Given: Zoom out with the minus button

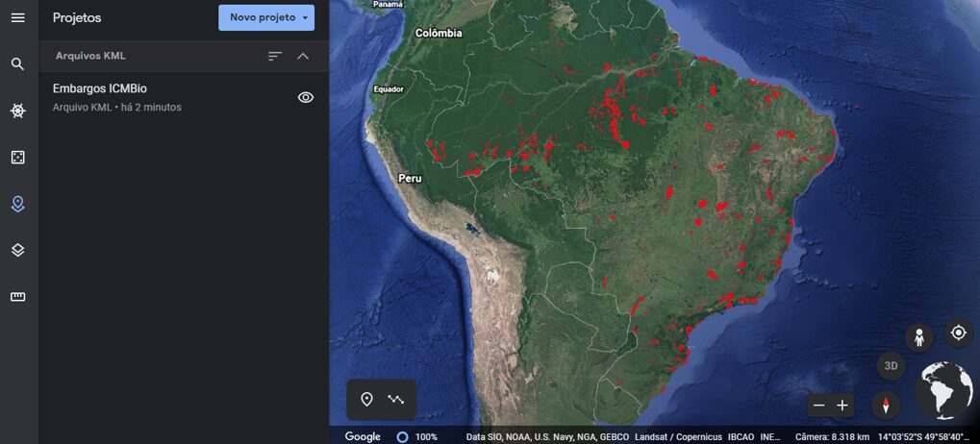Looking at the screenshot, I should [818, 406].
